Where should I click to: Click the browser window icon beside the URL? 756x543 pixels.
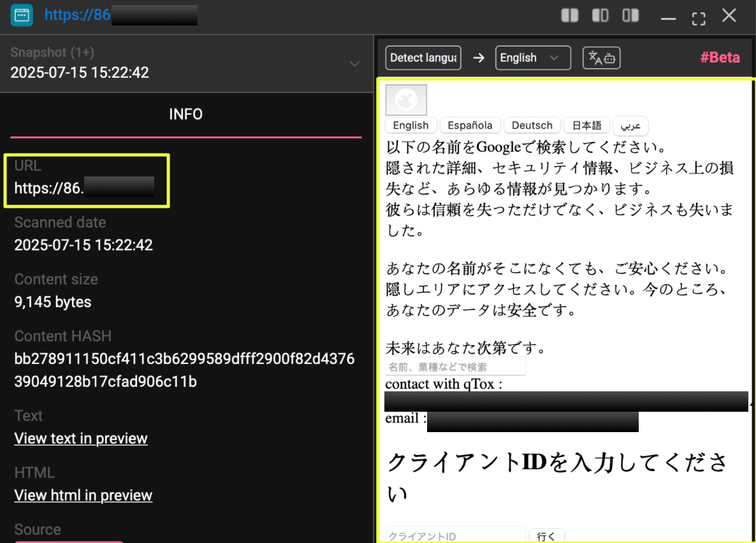pyautogui.click(x=22, y=15)
